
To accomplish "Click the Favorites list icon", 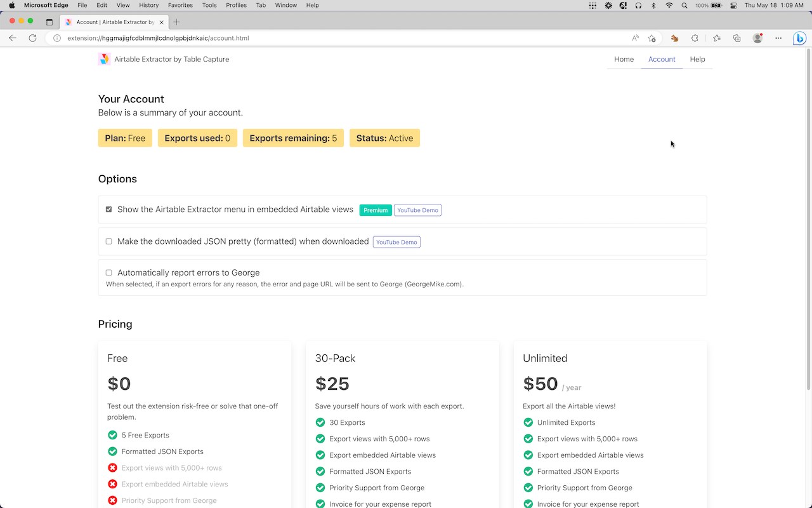I will (716, 38).
